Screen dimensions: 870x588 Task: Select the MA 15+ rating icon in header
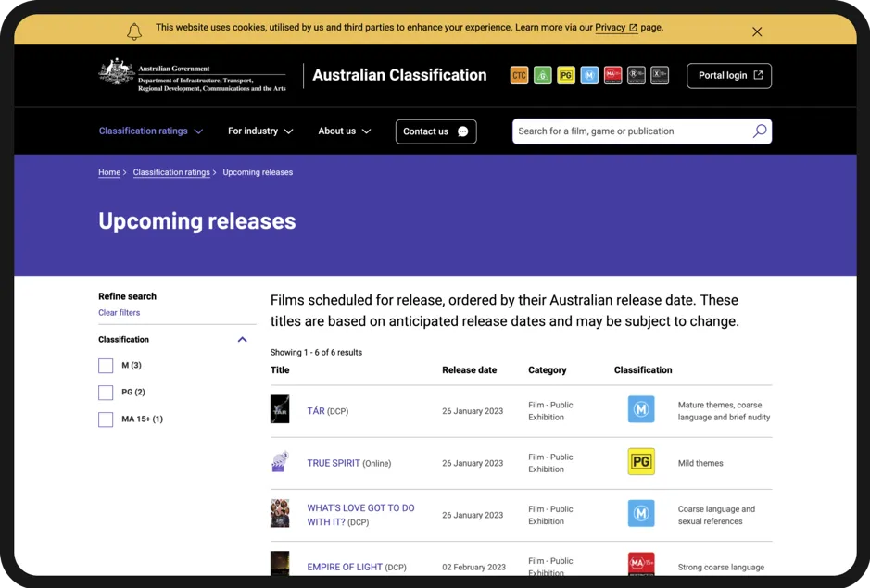(x=612, y=75)
